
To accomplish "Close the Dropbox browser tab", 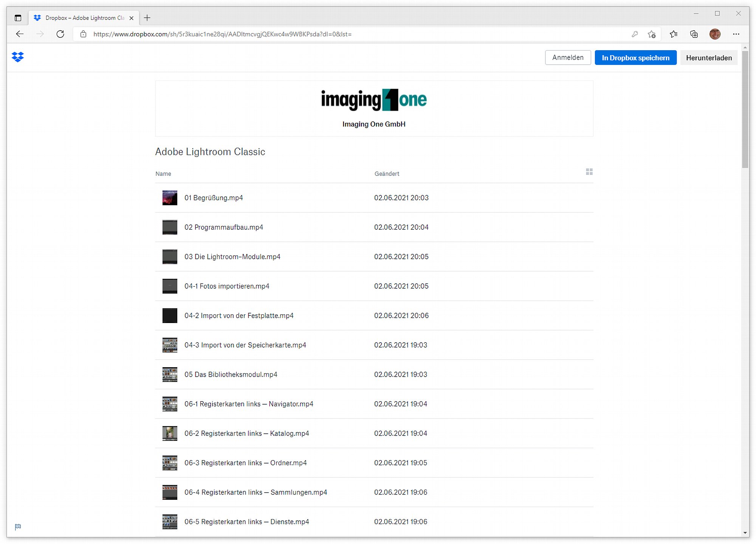I will click(x=131, y=18).
